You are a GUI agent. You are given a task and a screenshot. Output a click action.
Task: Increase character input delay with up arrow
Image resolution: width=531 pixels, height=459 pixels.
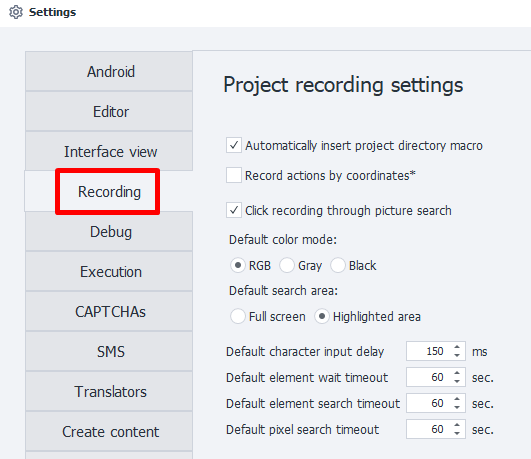pos(457,347)
